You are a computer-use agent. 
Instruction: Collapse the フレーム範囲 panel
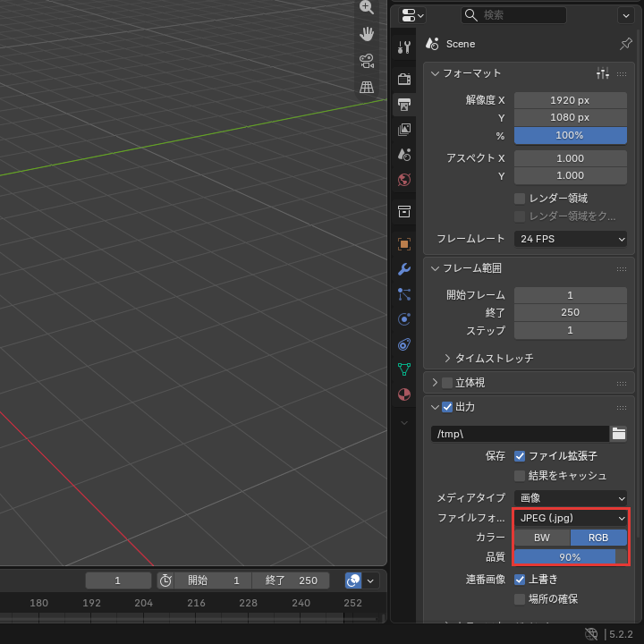pos(435,268)
